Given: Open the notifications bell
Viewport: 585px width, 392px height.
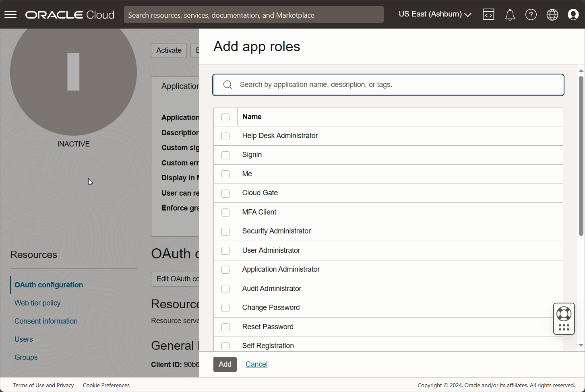Looking at the screenshot, I should pyautogui.click(x=510, y=14).
